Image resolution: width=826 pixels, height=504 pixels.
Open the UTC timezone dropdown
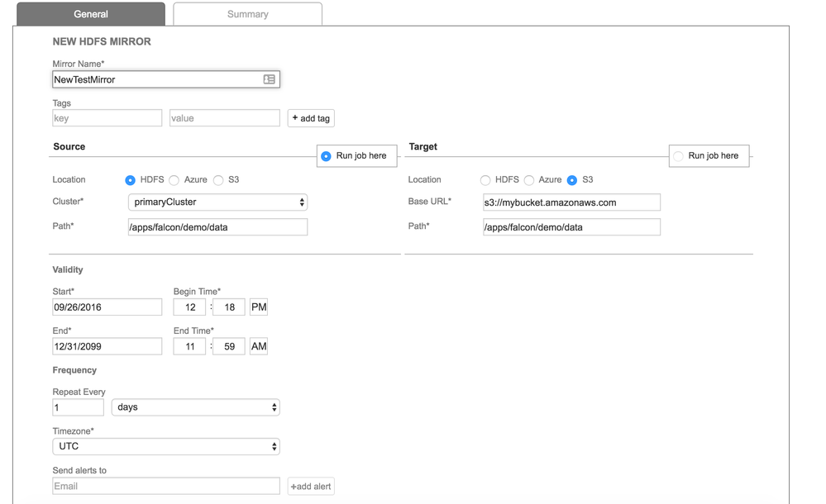tap(166, 446)
